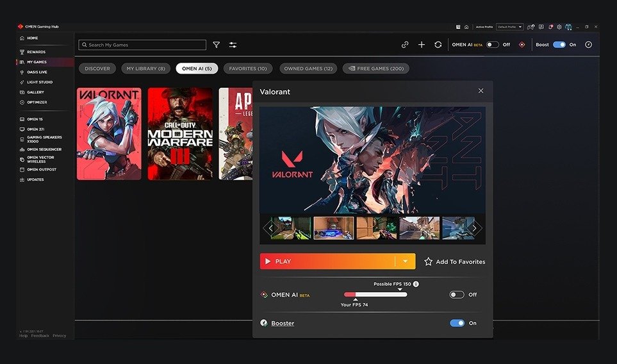Add a game with the plus icon
The width and height of the screenshot is (617, 364).
[422, 45]
